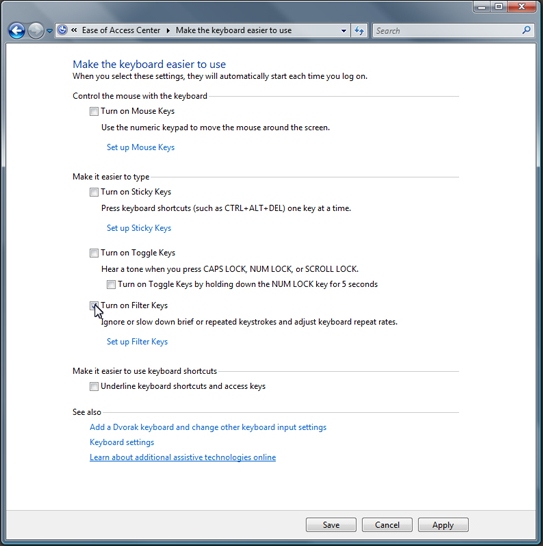This screenshot has width=543, height=546.
Task: Check Turn on Toggle Keys checkbox
Action: [94, 253]
